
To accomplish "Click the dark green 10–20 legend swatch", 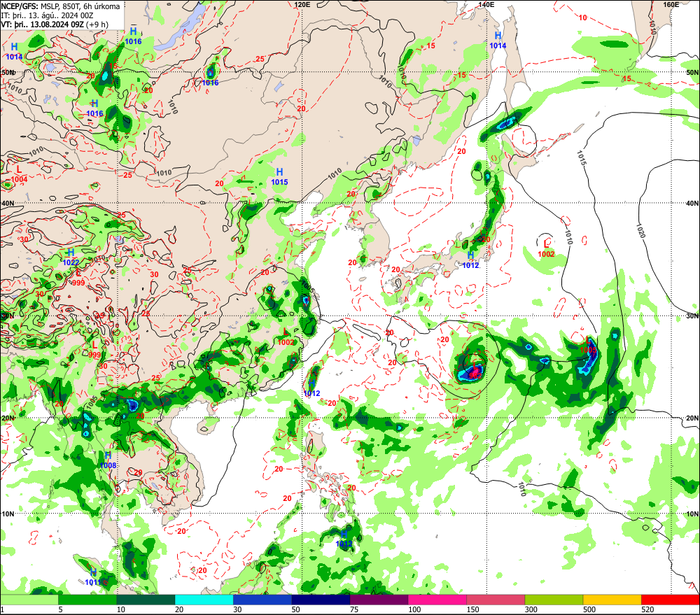I will [146, 600].
